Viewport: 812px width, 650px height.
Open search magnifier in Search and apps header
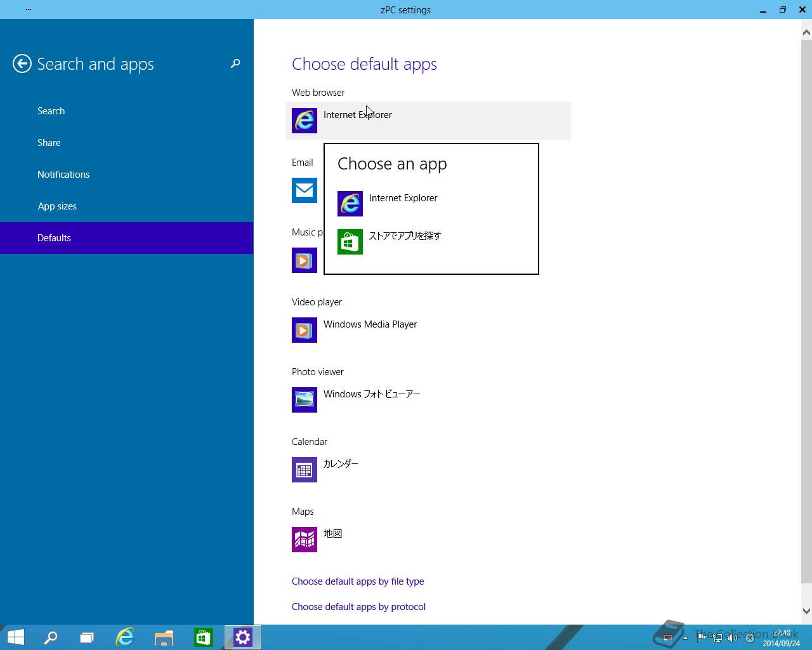(235, 63)
